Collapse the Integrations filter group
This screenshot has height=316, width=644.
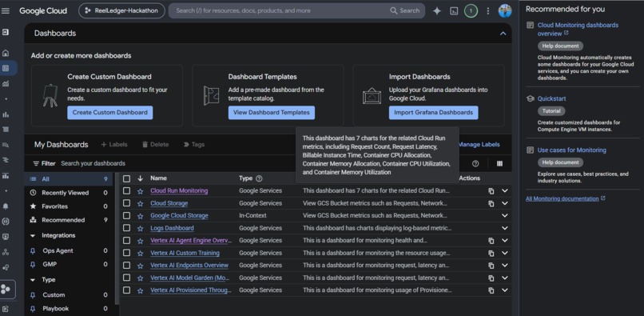click(x=33, y=236)
